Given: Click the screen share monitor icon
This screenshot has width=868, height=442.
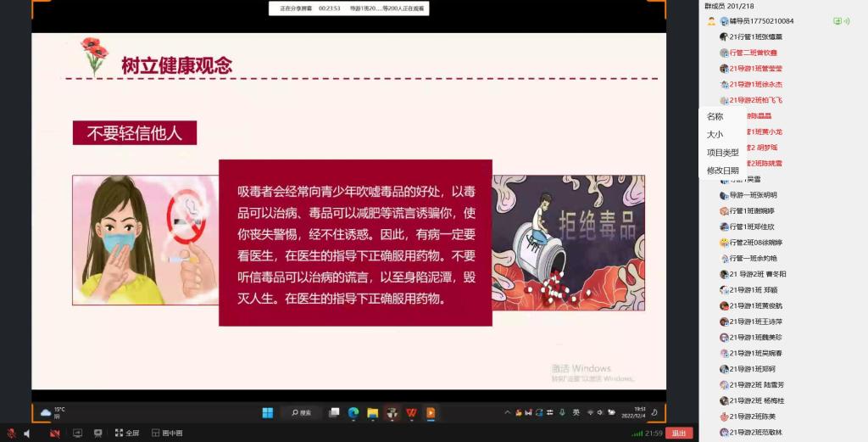Looking at the screenshot, I should coord(78,434).
